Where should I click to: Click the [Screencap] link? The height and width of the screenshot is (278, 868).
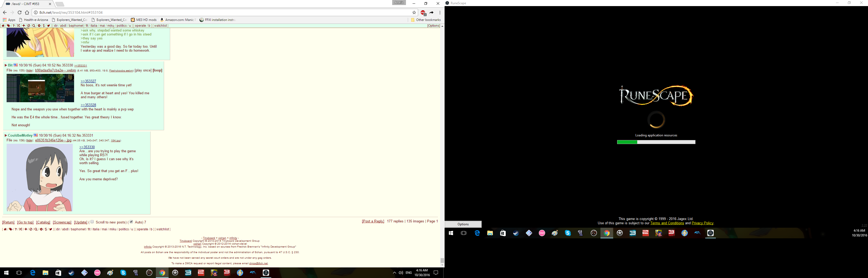[62, 222]
